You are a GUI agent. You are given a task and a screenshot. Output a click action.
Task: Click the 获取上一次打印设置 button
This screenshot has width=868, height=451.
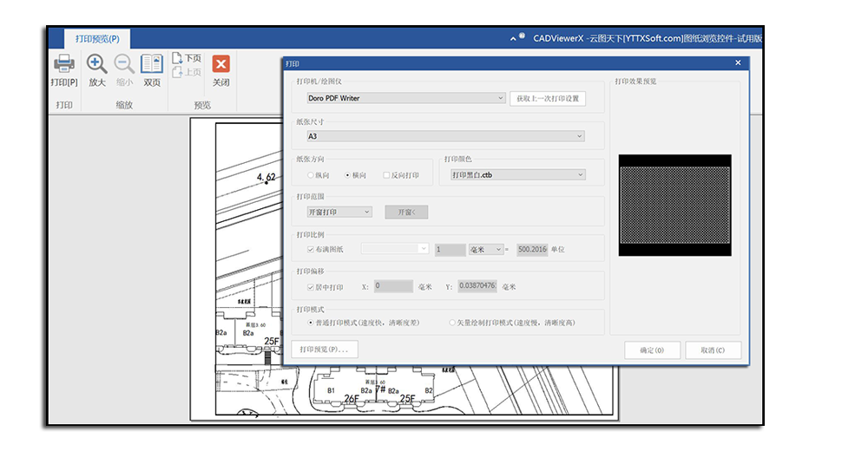(x=547, y=98)
